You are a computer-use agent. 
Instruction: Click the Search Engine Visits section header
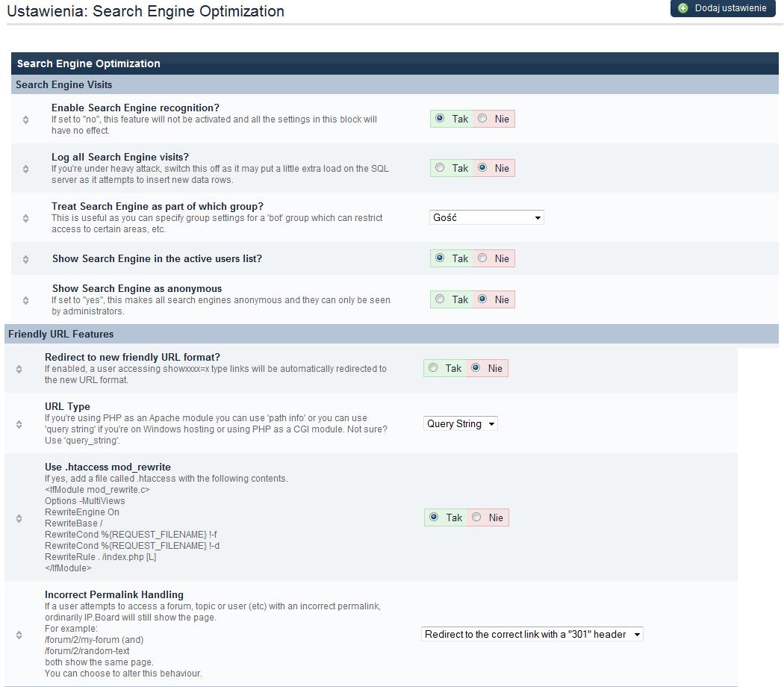[64, 84]
